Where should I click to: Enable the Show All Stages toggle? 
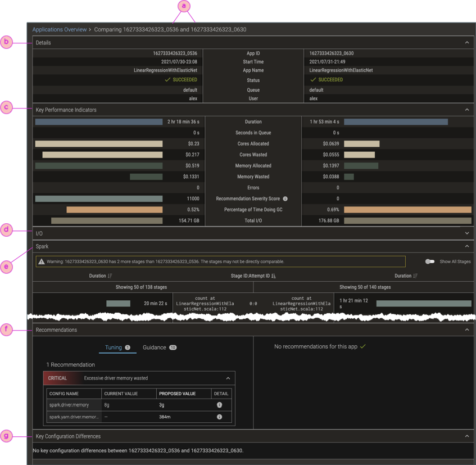430,261
